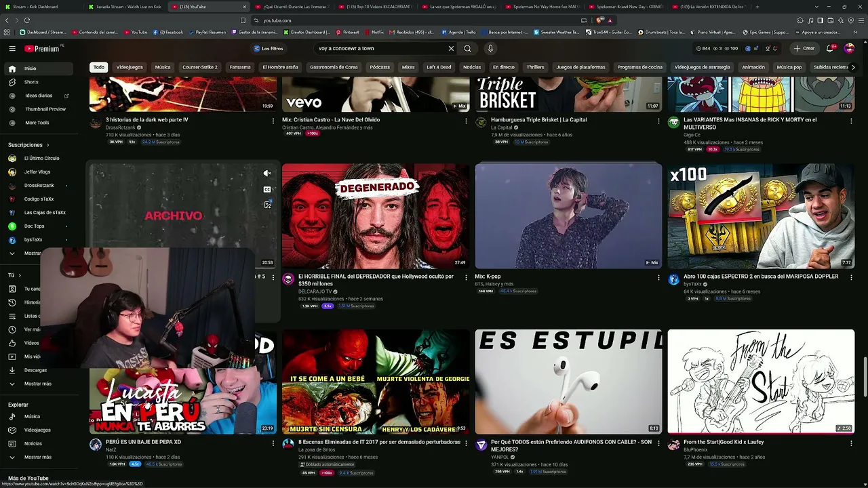The height and width of the screenshot is (488, 868).
Task: Expand more subscriptions with Mostrar más chevron
Action: click(12, 253)
